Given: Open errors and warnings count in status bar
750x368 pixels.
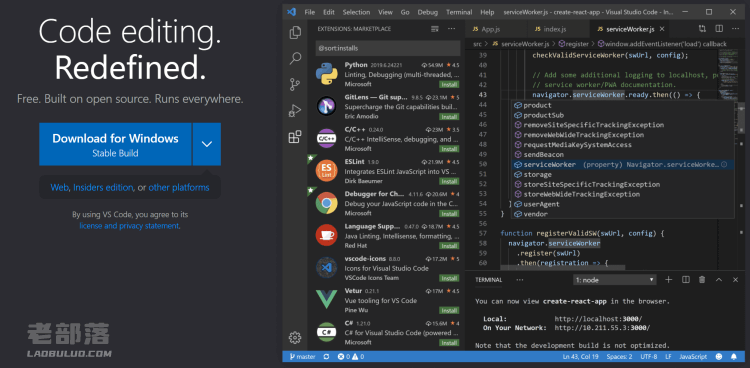Looking at the screenshot, I should [x=351, y=357].
